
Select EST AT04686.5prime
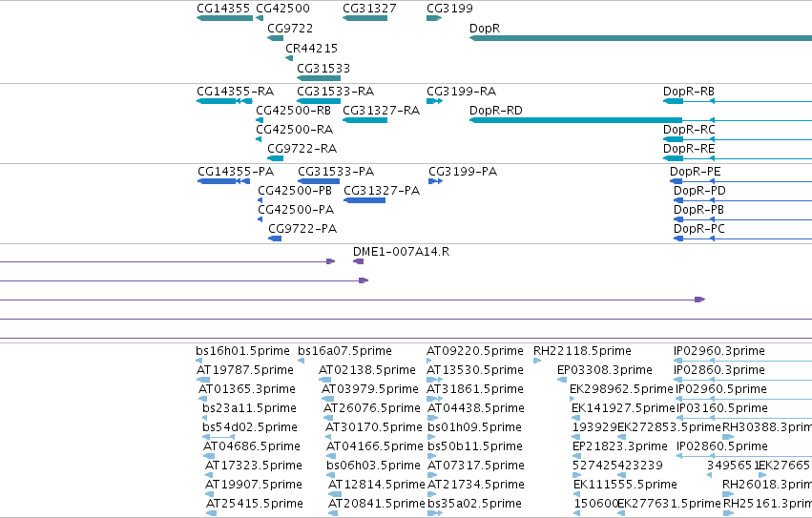tap(209, 457)
